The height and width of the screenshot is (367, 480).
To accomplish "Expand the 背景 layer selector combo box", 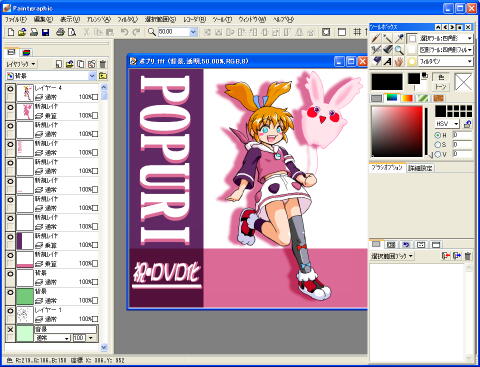I will point(92,76).
